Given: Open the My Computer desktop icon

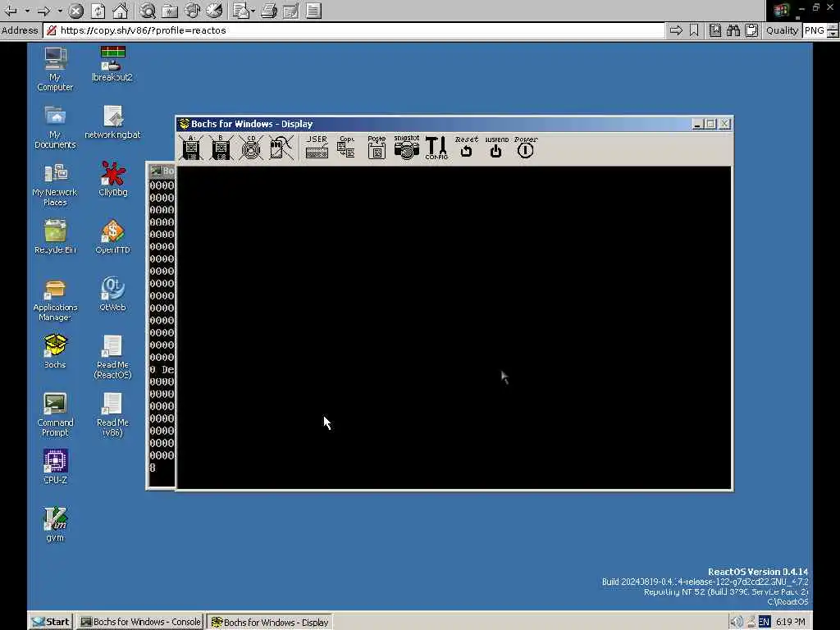Looking at the screenshot, I should pos(55,69).
